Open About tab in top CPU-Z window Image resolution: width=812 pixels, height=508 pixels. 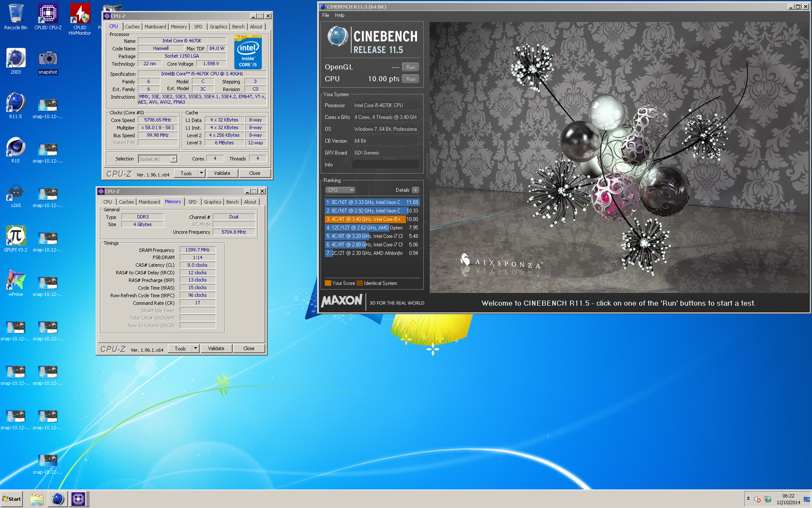tap(256, 27)
